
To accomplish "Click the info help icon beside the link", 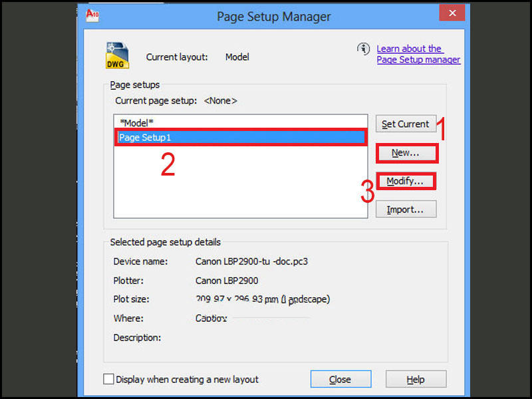I will pyautogui.click(x=363, y=49).
